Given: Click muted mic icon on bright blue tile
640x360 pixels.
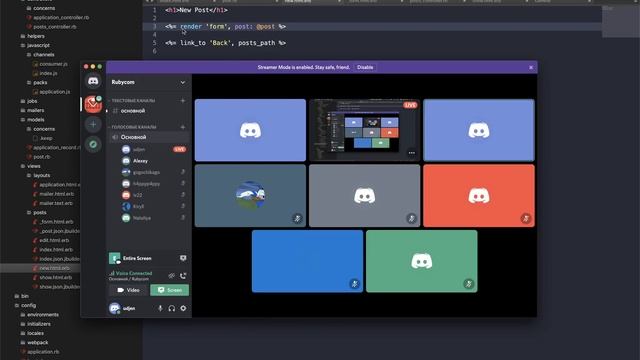Looking at the screenshot, I should pos(354,284).
